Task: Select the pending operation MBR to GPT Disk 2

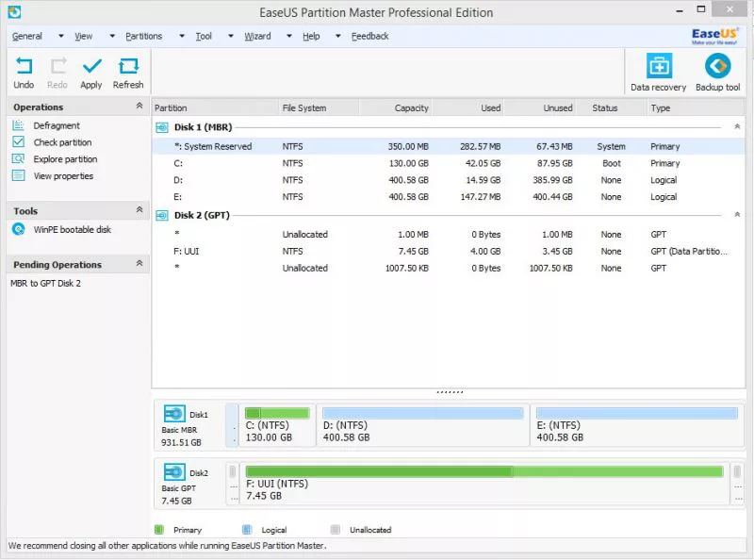Action: tap(45, 284)
